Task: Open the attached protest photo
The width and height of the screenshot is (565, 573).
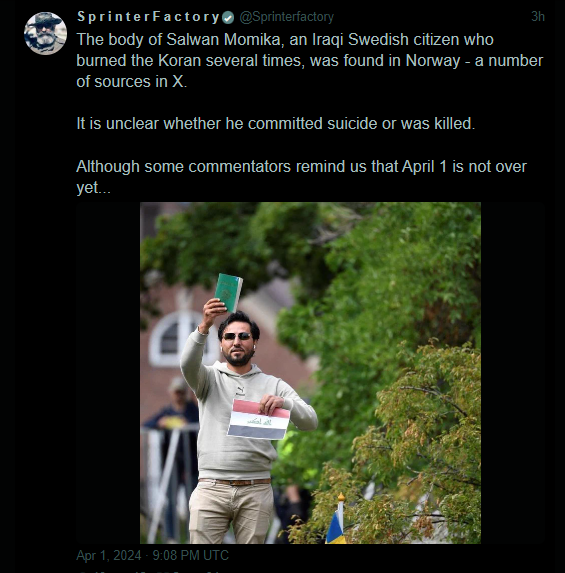Action: pos(310,373)
